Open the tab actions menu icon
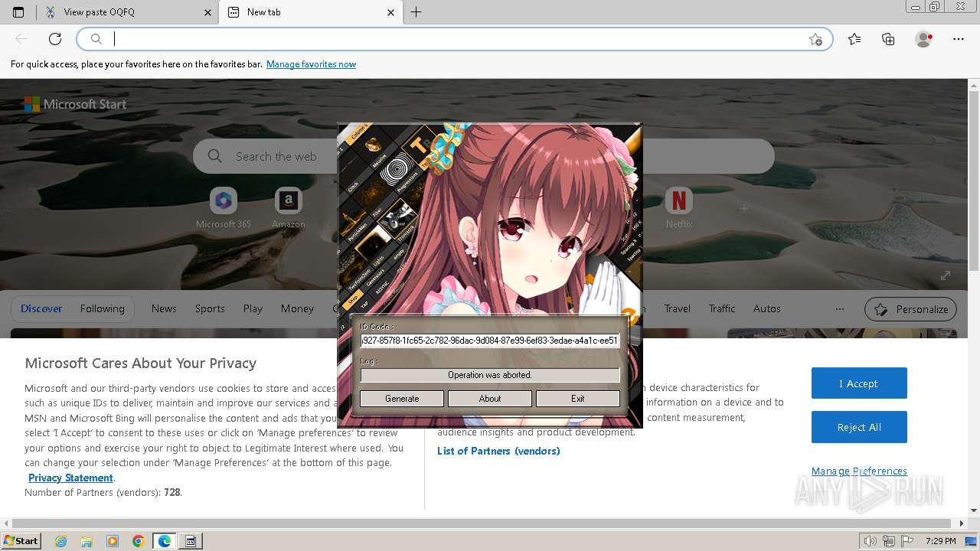Screen dimensions: 980x551 click(18, 12)
